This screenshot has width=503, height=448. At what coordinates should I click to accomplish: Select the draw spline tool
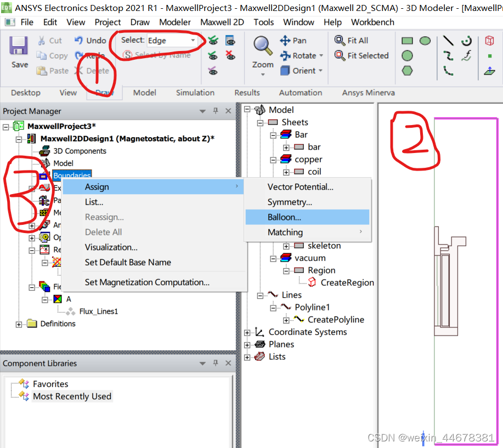click(x=448, y=55)
